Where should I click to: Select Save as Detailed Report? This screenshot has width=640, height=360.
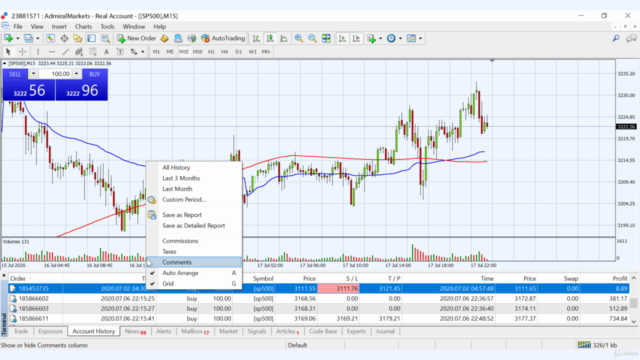194,226
